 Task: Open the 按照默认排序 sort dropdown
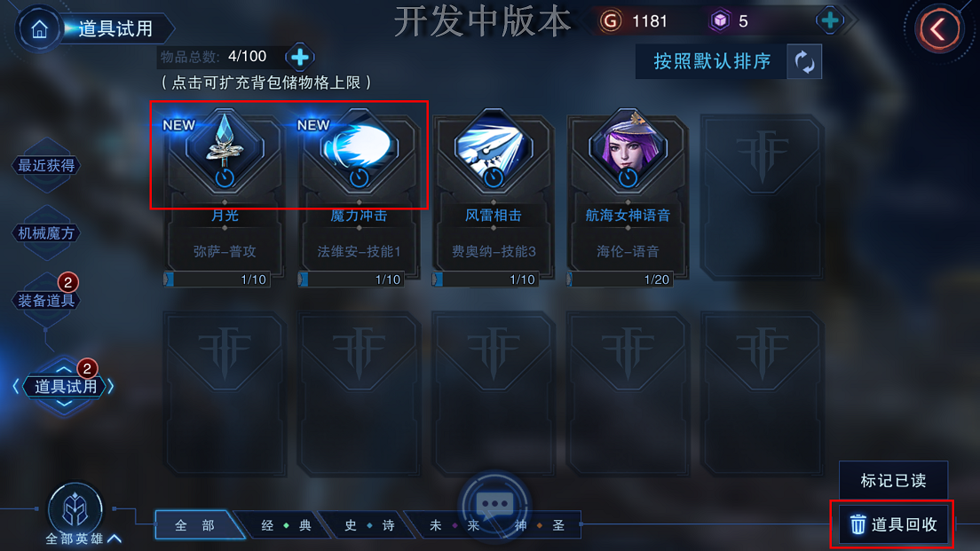click(711, 62)
